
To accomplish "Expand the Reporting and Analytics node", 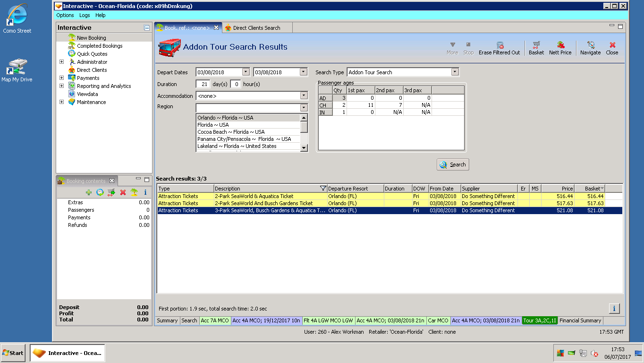I will (x=61, y=86).
